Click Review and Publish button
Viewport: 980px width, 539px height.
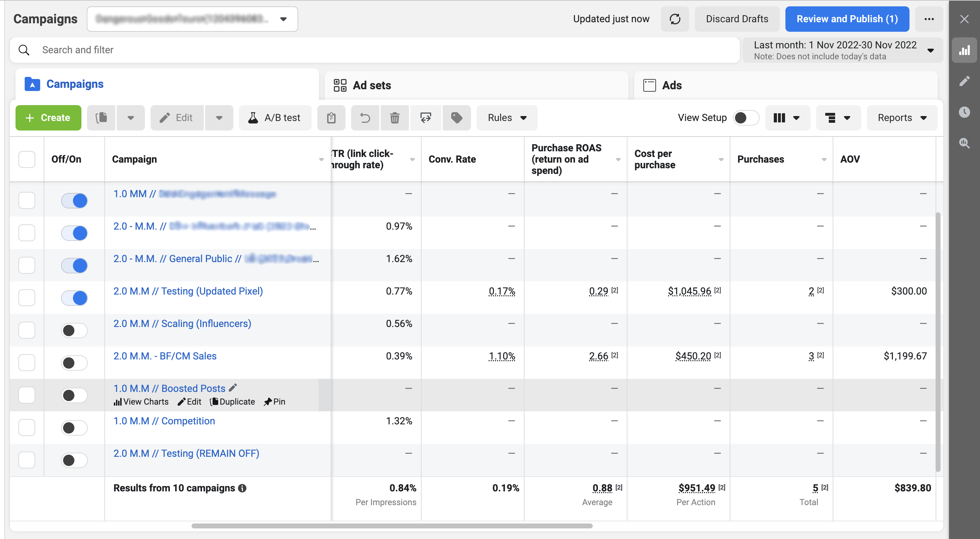(847, 19)
